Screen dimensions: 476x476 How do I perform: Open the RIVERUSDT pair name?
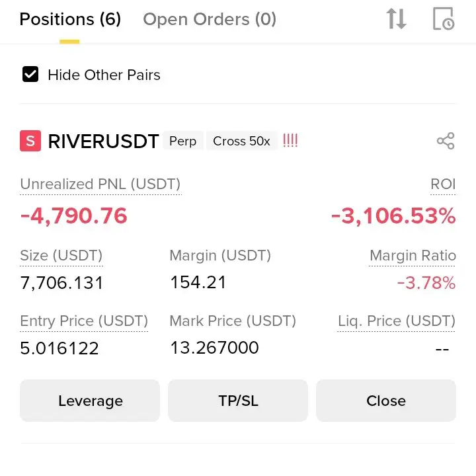103,141
